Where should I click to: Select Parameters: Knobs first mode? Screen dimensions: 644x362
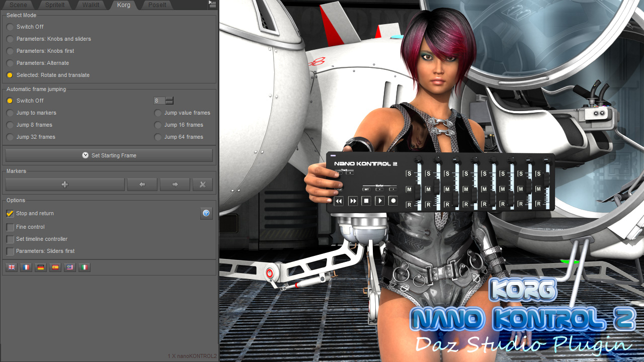(40, 51)
